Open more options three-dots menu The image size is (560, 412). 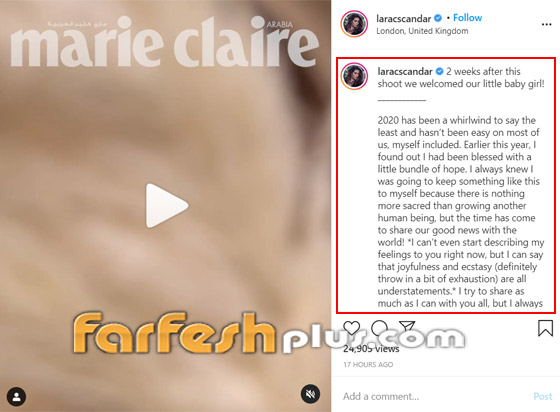point(546,24)
